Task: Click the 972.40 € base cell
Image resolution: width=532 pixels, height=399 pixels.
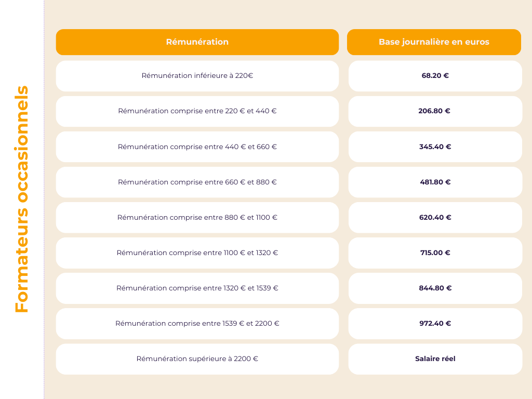Action: (x=435, y=323)
